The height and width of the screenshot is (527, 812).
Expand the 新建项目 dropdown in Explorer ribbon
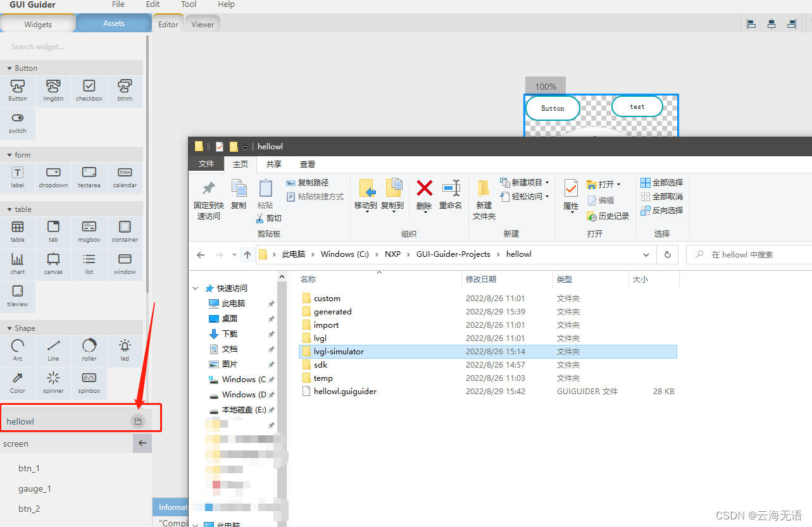[548, 182]
